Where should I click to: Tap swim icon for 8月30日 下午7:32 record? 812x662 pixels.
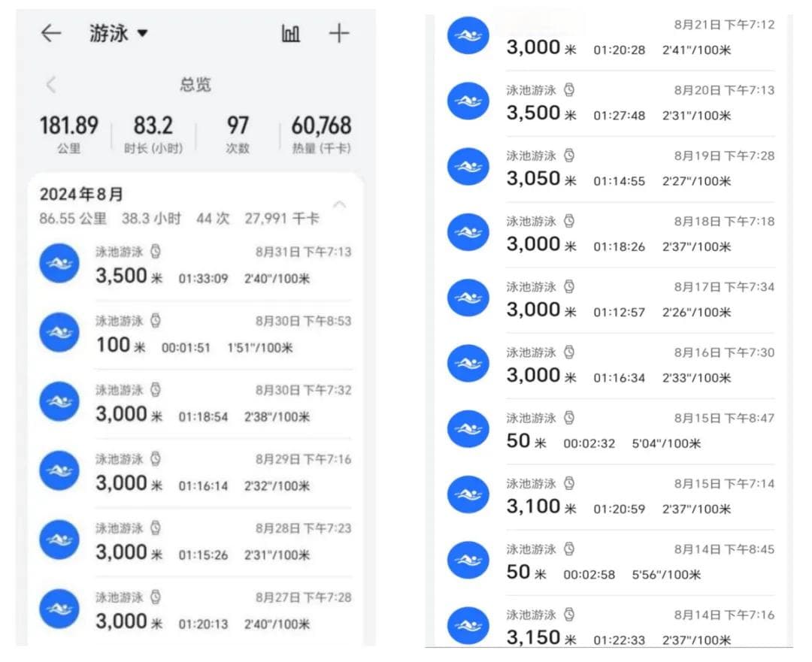pyautogui.click(x=59, y=401)
